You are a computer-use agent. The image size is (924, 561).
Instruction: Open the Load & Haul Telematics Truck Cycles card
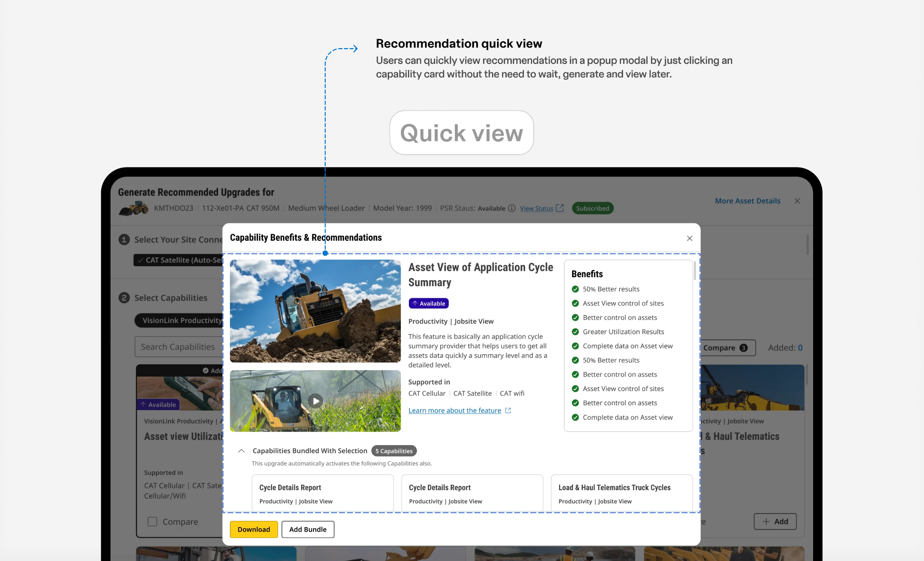click(621, 493)
